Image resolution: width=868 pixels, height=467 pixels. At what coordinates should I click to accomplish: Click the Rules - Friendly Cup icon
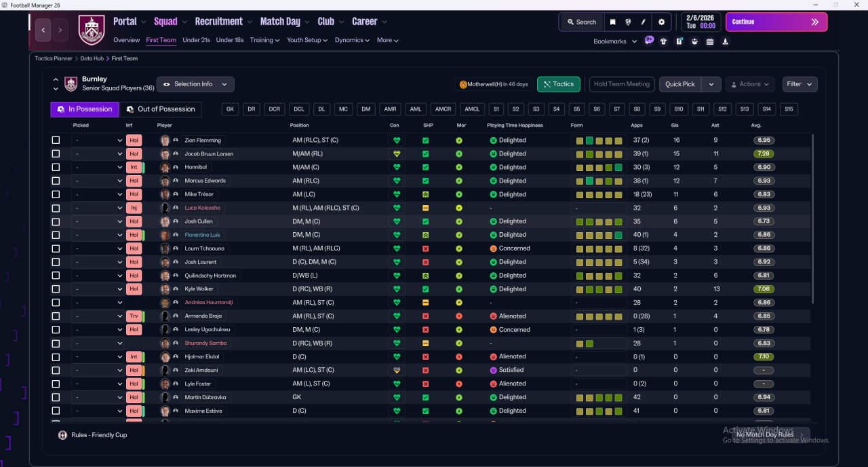coord(62,435)
